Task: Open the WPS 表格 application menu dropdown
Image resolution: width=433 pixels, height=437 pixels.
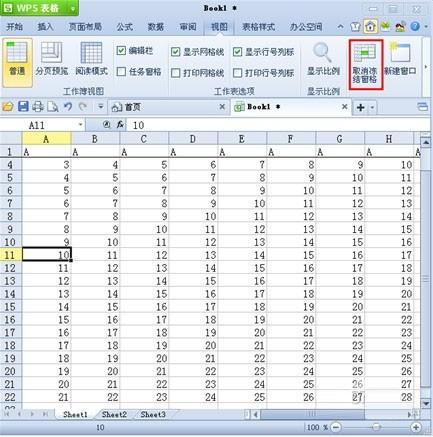Action: (72, 9)
